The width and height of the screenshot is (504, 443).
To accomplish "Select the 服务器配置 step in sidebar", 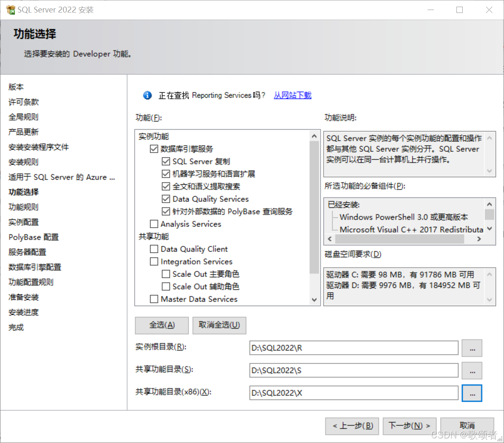I will [28, 252].
